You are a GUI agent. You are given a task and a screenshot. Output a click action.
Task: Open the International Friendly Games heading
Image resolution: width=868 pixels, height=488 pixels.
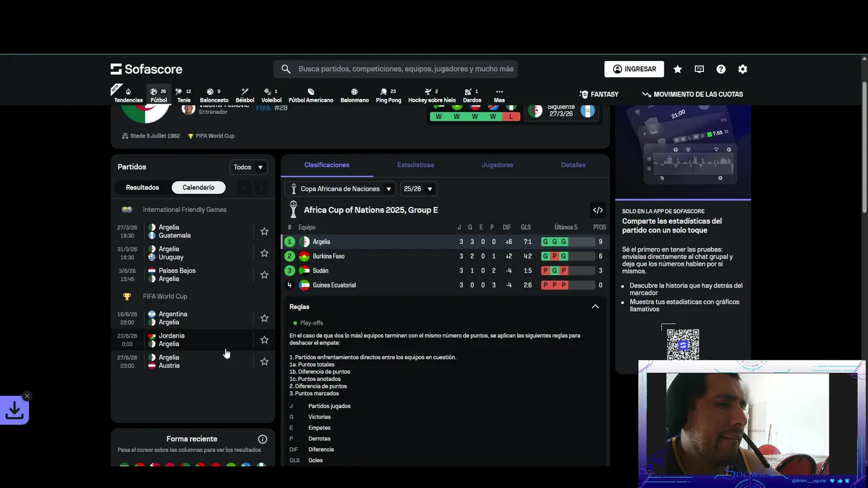point(184,210)
